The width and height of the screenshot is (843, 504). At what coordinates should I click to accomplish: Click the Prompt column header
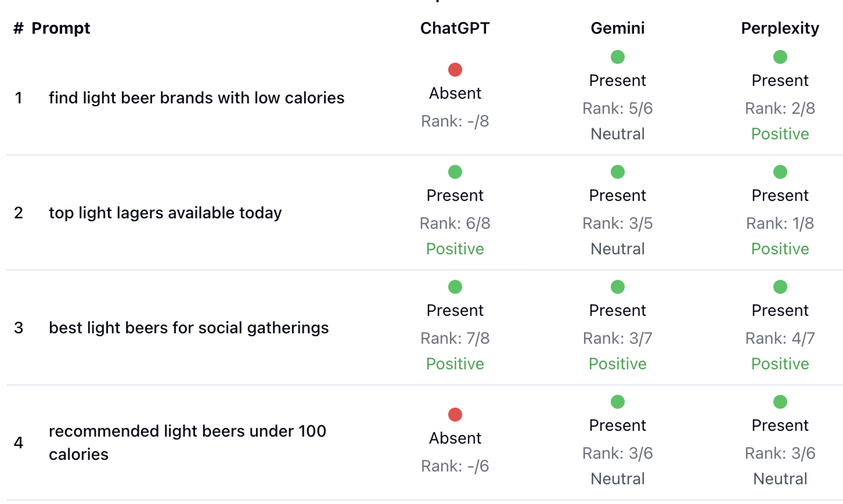tap(60, 28)
